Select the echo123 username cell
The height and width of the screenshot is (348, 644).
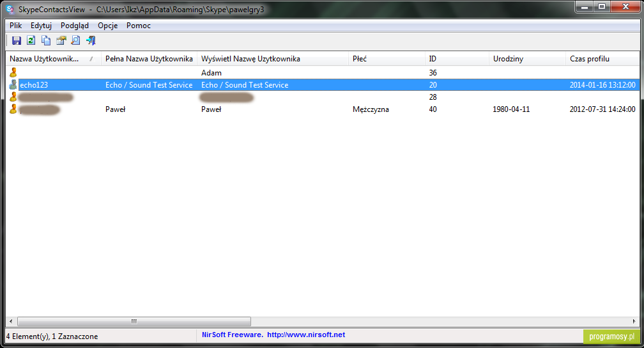click(34, 85)
